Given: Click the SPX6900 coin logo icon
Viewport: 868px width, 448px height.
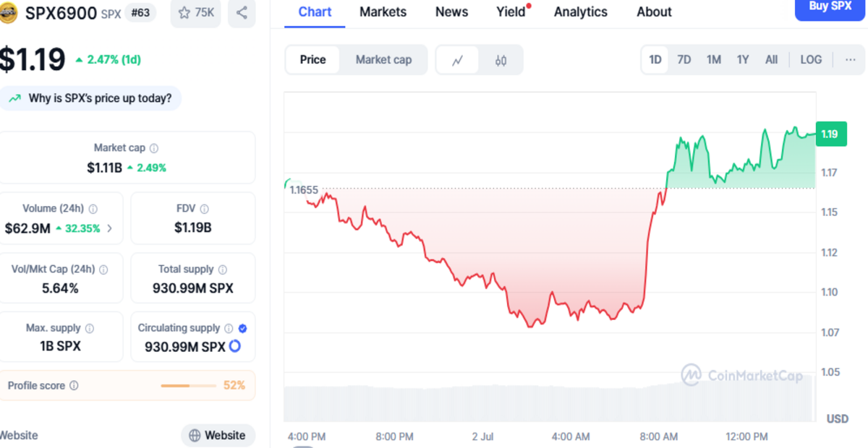Looking at the screenshot, I should pos(8,13).
